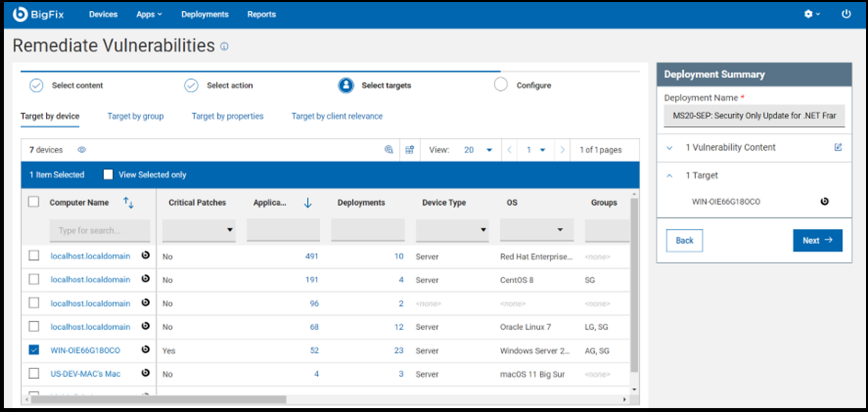Click the Next button

pos(817,240)
